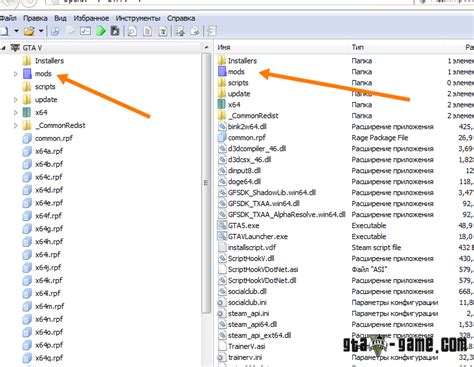Click the socialclub.ini gear icon
Image resolution: width=474 pixels, height=367 pixels.
[x=221, y=302]
